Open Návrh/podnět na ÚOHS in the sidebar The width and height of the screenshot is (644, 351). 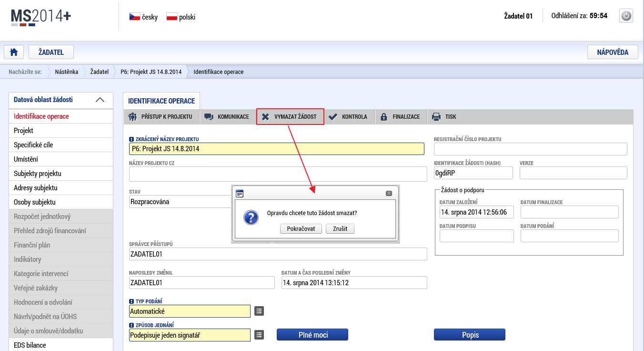61,317
